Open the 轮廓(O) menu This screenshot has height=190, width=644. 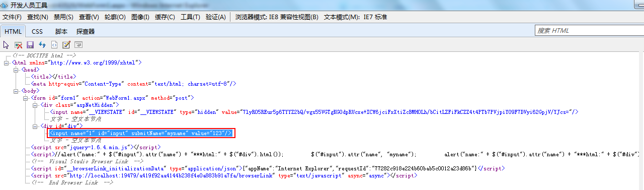coord(115,17)
